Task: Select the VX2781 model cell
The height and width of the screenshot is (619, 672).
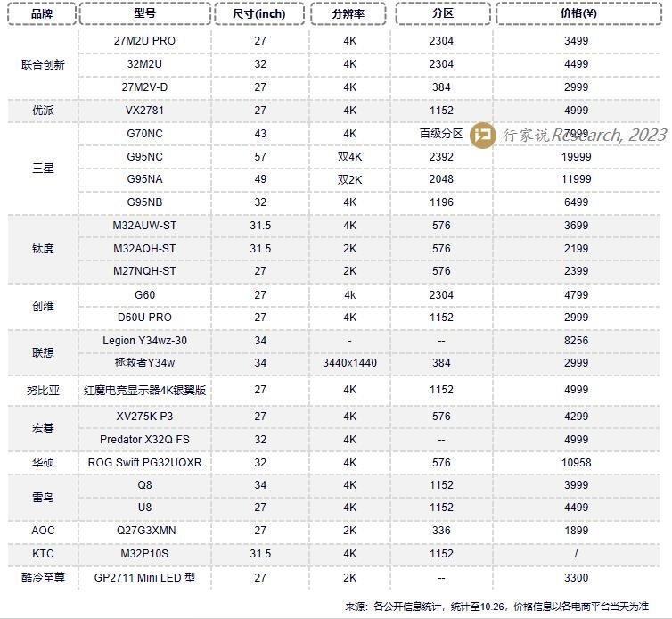Action: tap(145, 111)
